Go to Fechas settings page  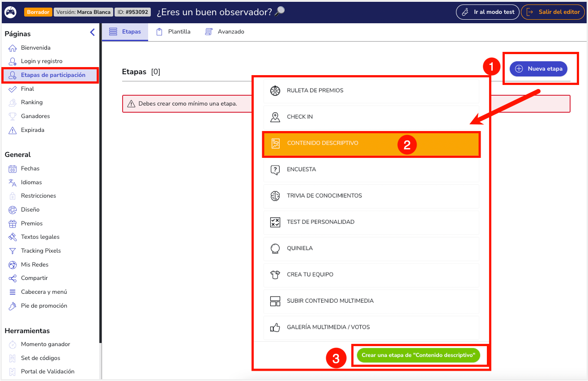(30, 169)
